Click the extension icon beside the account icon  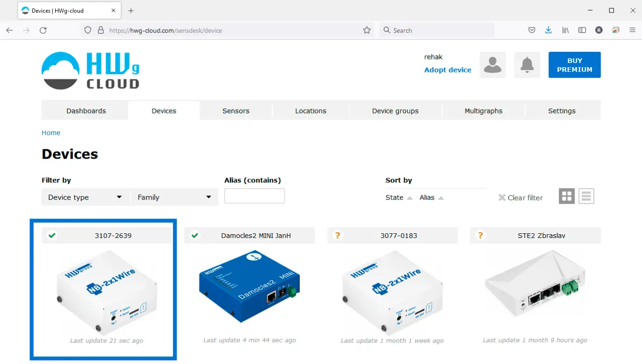pos(616,30)
